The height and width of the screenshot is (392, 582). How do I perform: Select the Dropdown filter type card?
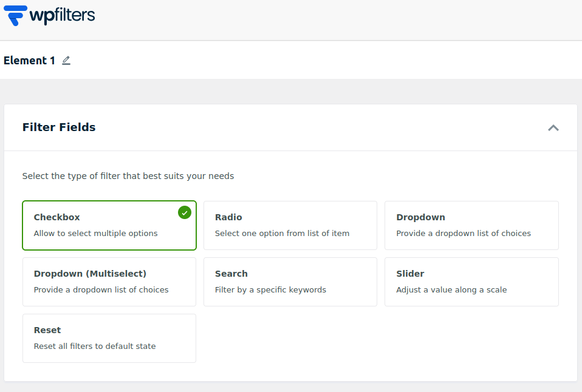471,225
